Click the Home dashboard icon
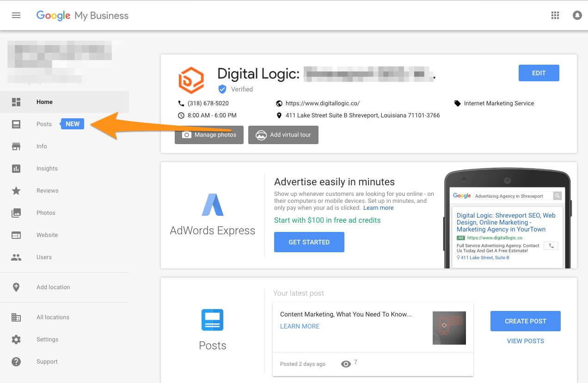Viewport: 588px width, 383px height. click(x=16, y=102)
